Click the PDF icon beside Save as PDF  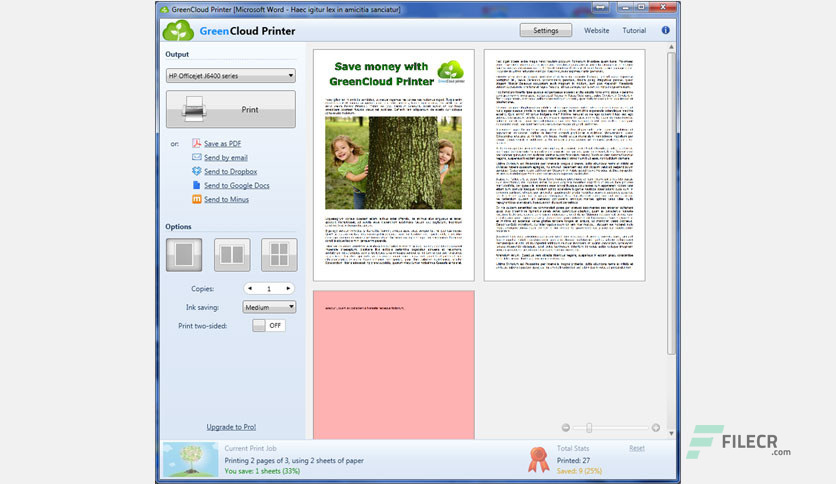(196, 143)
